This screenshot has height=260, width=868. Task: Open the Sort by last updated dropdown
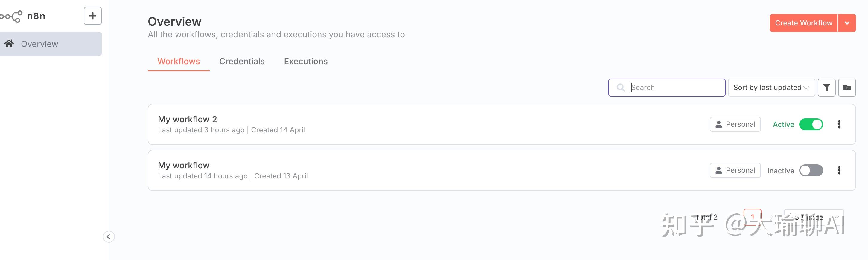pyautogui.click(x=771, y=88)
